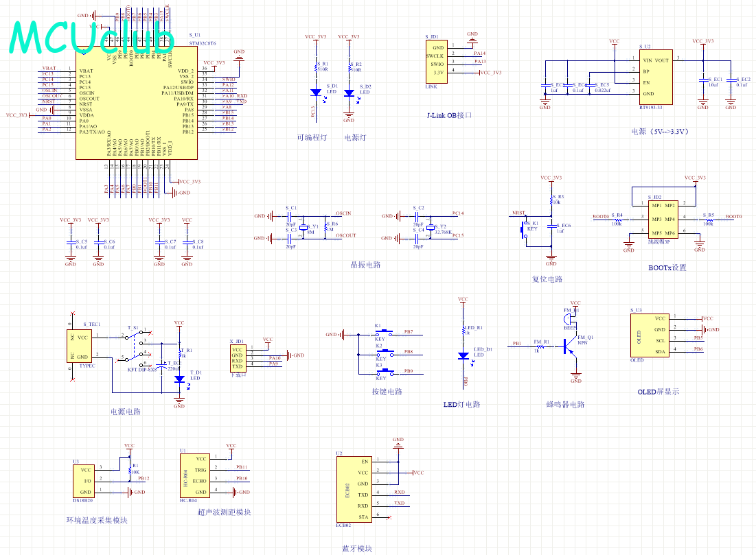Click the 电源灯 label
The image size is (756, 555).
point(355,137)
